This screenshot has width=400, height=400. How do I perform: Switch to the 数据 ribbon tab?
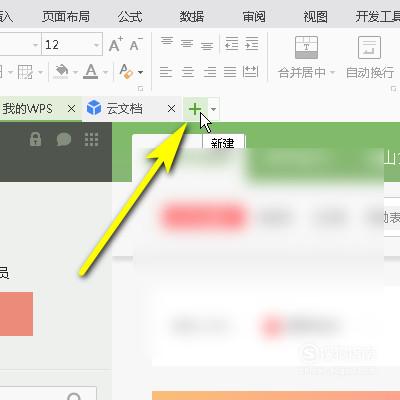192,16
